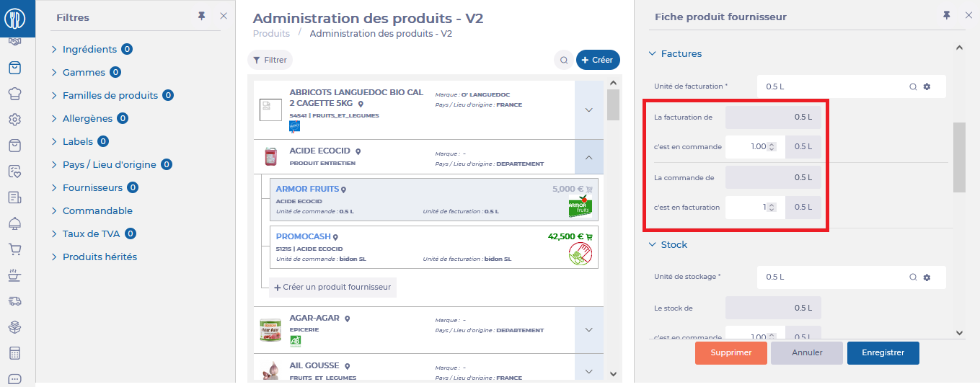The image size is (980, 387).
Task: Go to Produits breadcrumb
Action: pyautogui.click(x=271, y=33)
